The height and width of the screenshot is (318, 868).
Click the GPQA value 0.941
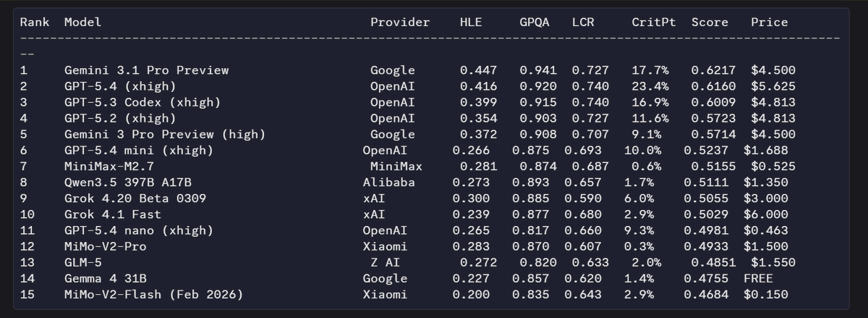click(538, 70)
